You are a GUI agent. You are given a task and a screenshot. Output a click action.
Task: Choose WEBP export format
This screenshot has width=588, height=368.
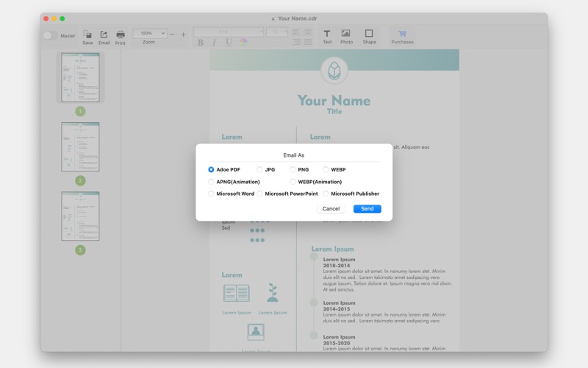334,170
